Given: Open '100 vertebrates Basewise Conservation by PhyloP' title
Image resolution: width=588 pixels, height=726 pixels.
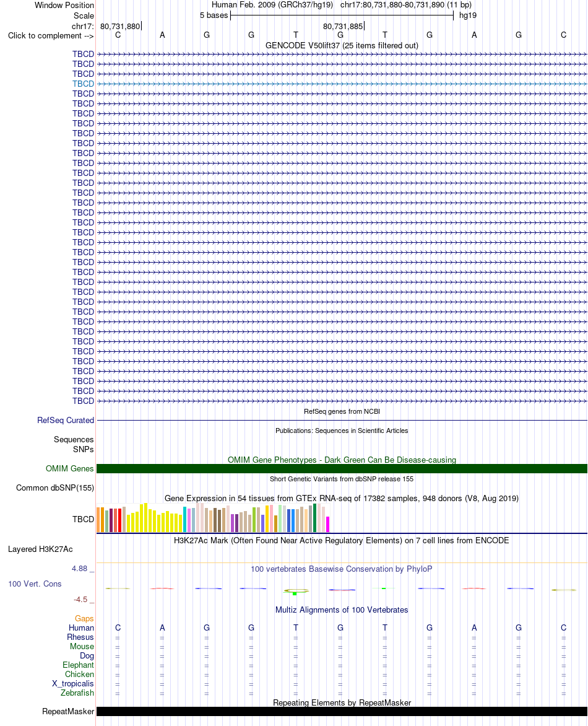Looking at the screenshot, I should [x=342, y=569].
